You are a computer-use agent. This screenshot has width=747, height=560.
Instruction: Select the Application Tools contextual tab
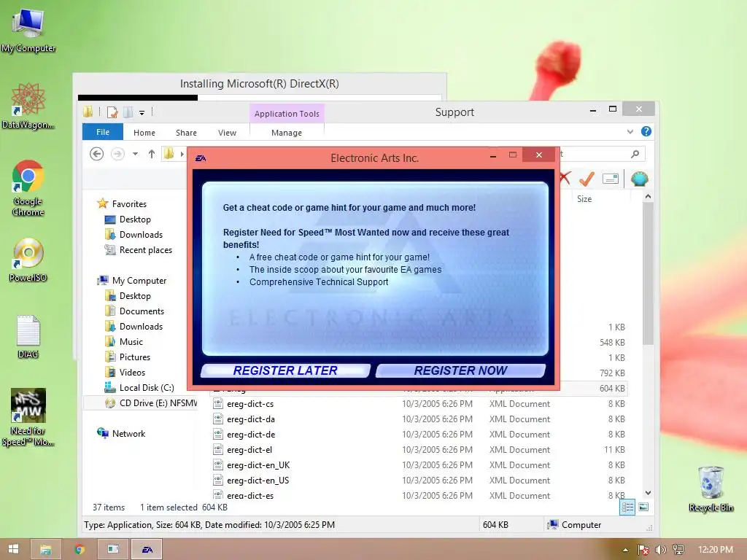click(287, 113)
